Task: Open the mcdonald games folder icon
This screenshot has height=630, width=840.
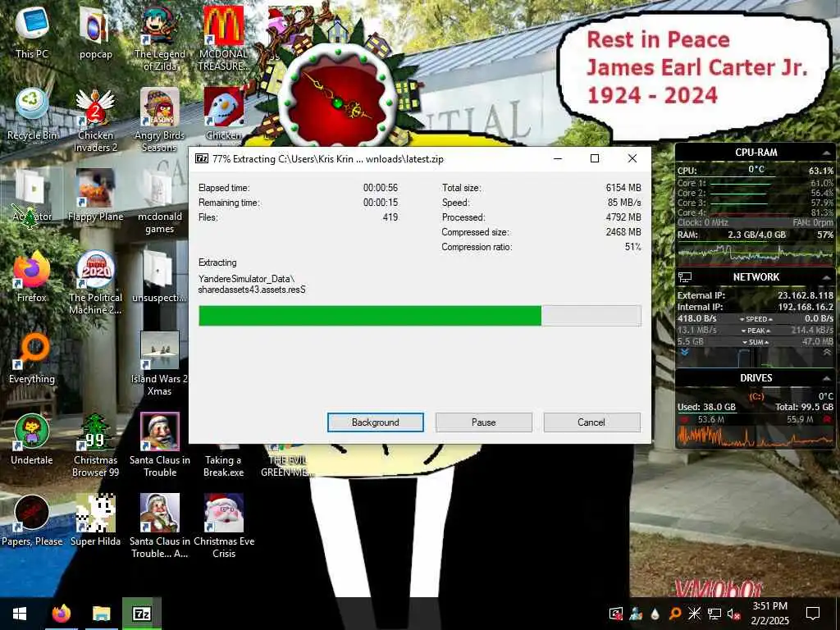Action: [160, 202]
